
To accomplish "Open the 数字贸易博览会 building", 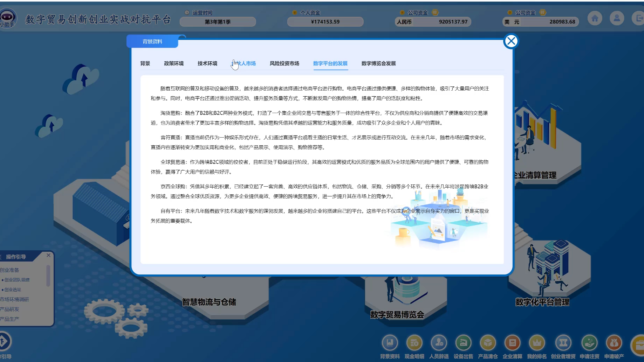I will (397, 314).
